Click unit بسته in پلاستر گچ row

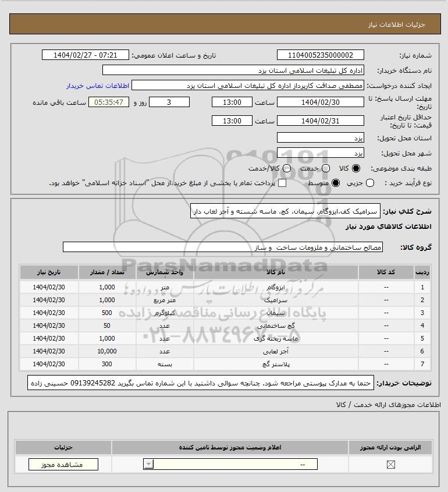tap(165, 364)
